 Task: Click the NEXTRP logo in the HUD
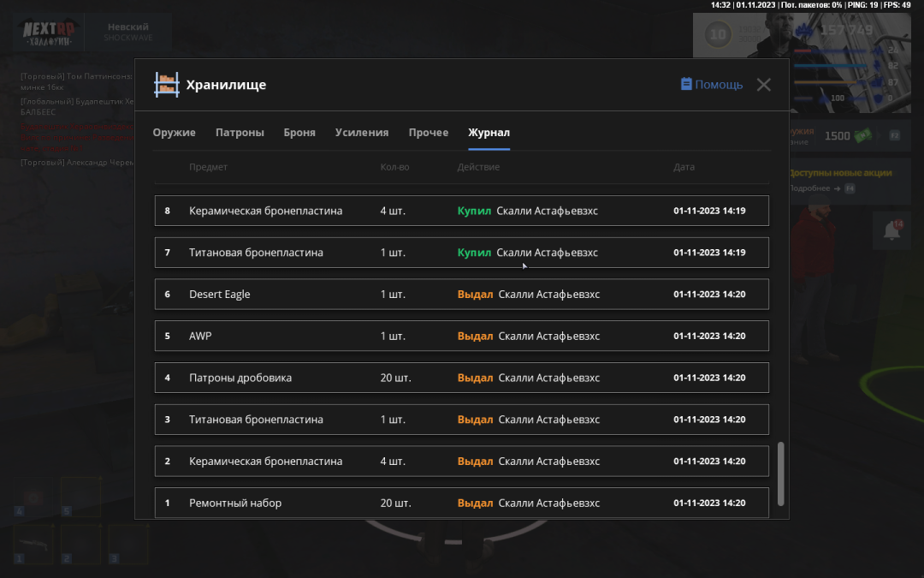pyautogui.click(x=50, y=33)
